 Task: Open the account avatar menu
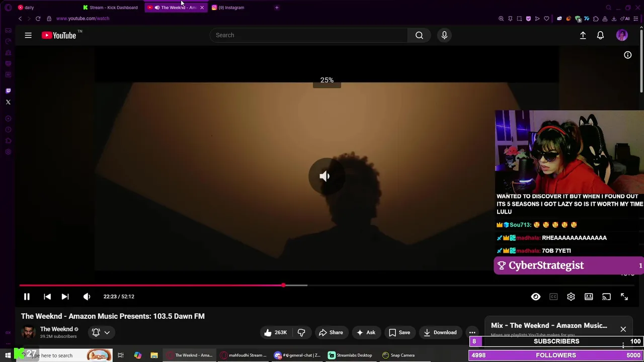(x=622, y=35)
